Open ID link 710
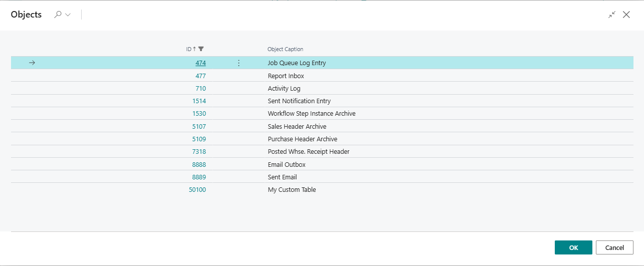Screen dimensions: 644x266 (200, 89)
